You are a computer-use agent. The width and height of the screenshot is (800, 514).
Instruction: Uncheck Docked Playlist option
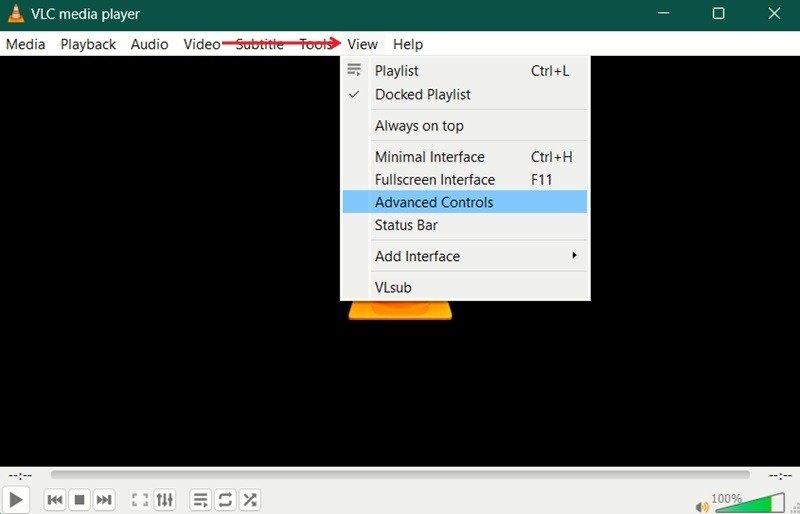pyautogui.click(x=465, y=94)
